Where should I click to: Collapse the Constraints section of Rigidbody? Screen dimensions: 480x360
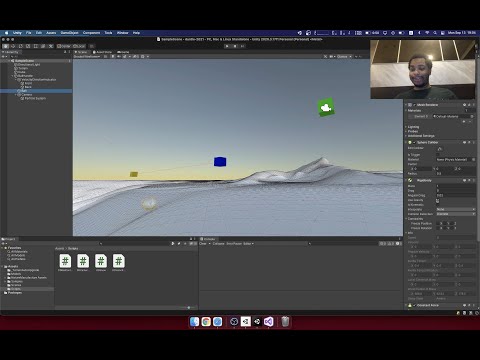pos(406,219)
